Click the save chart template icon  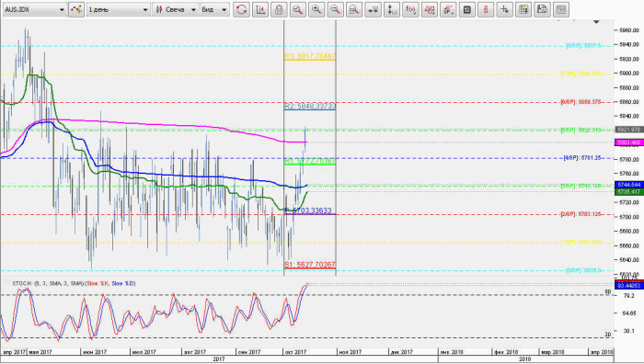542,9
